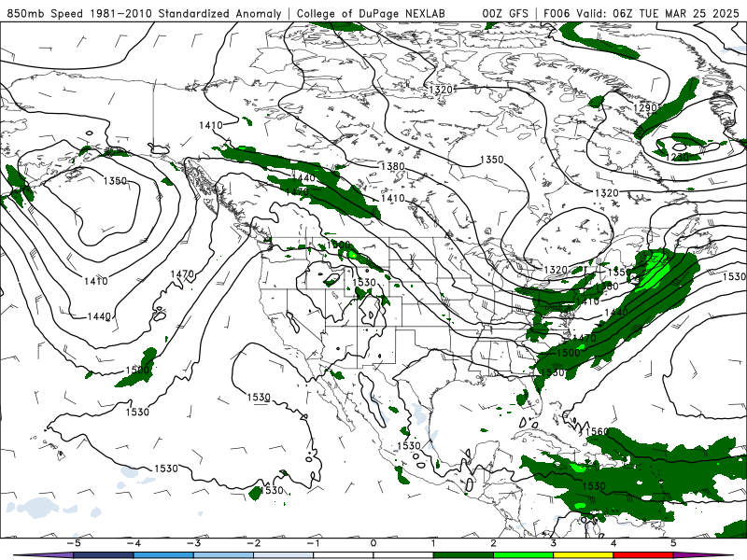Click the colorbar tick label 4

tap(613, 543)
